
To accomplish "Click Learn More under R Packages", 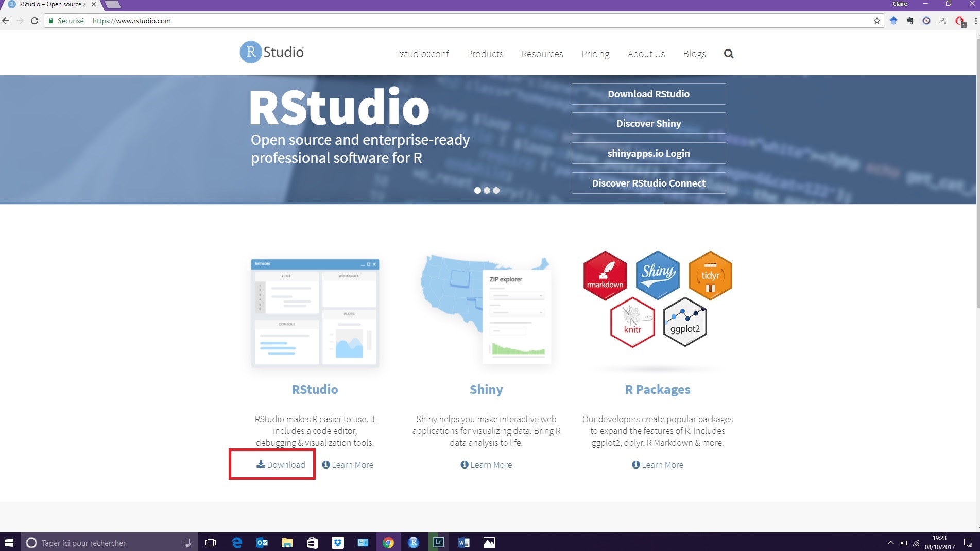I will click(658, 464).
